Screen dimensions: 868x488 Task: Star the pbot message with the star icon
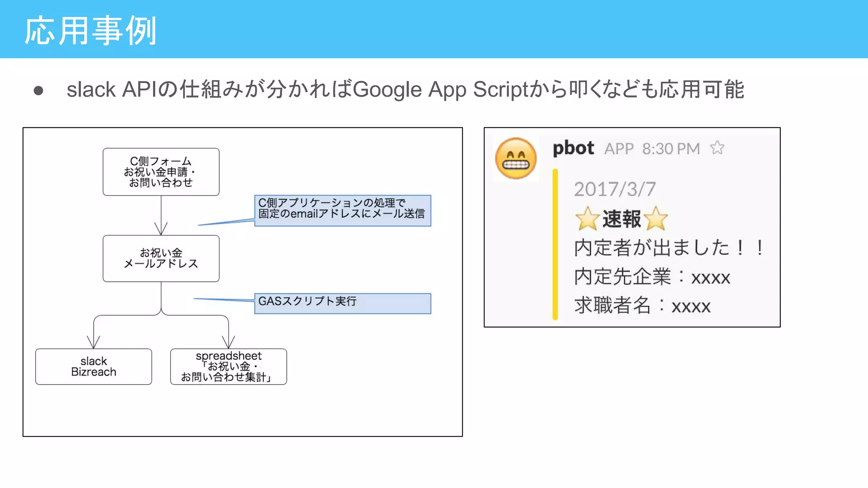(717, 148)
